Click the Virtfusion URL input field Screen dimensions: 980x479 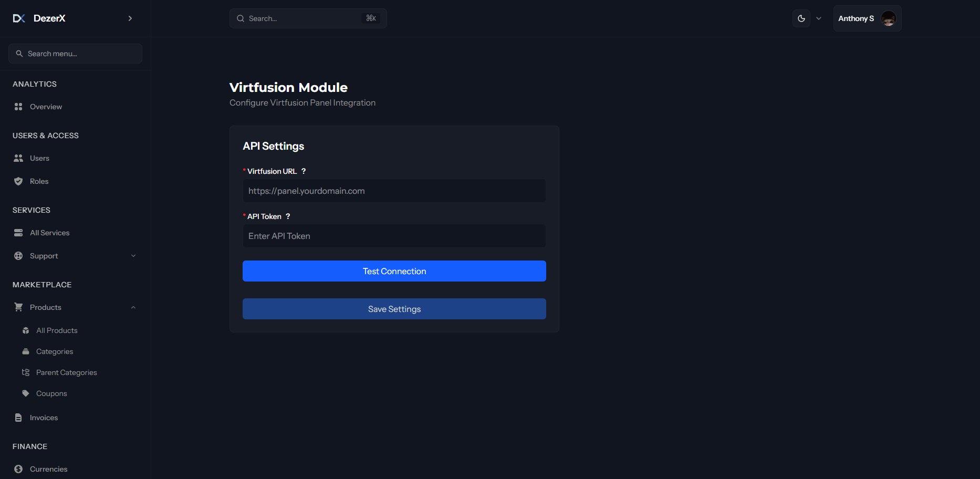[394, 191]
